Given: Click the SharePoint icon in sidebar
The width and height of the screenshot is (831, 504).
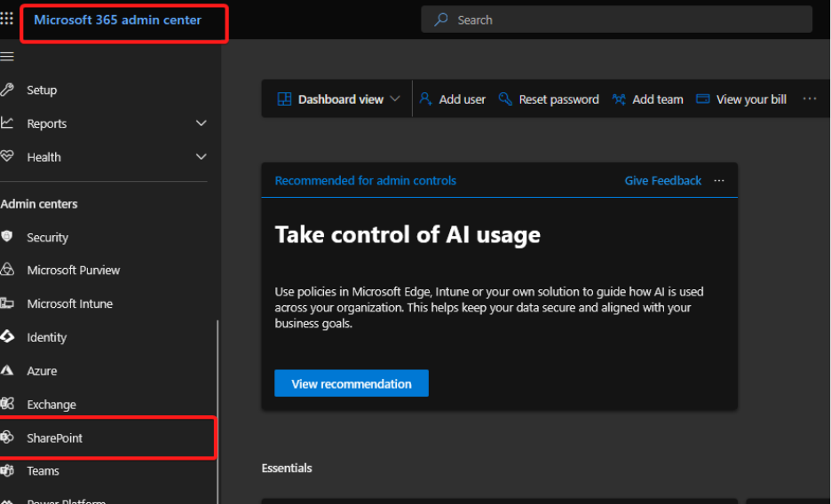Looking at the screenshot, I should (x=7, y=437).
